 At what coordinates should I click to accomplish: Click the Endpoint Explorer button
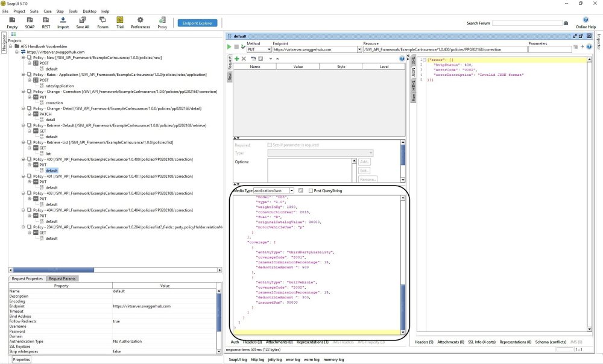pyautogui.click(x=197, y=23)
